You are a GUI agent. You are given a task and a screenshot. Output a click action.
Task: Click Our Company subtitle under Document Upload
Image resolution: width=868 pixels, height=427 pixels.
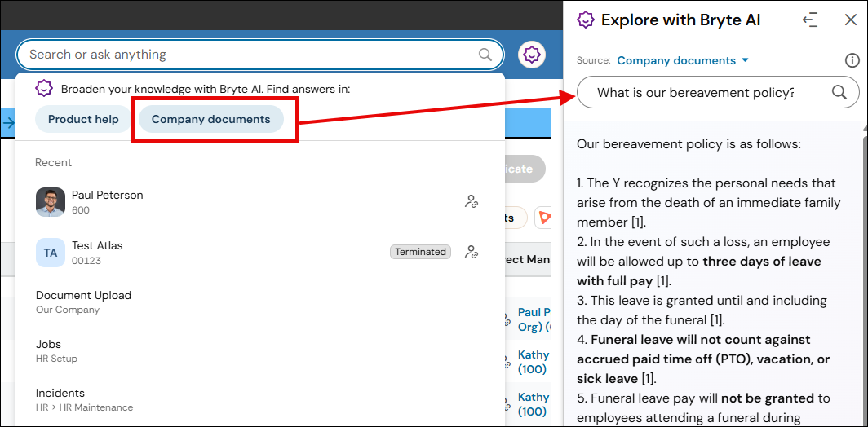[x=68, y=310]
